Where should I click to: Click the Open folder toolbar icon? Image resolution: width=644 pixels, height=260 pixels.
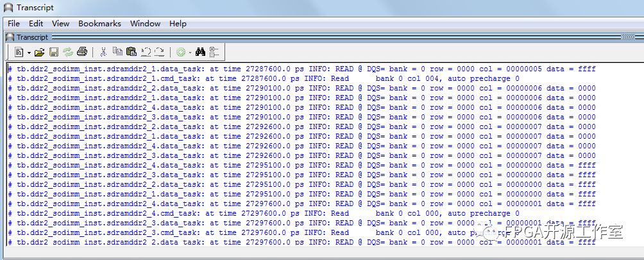click(x=40, y=52)
